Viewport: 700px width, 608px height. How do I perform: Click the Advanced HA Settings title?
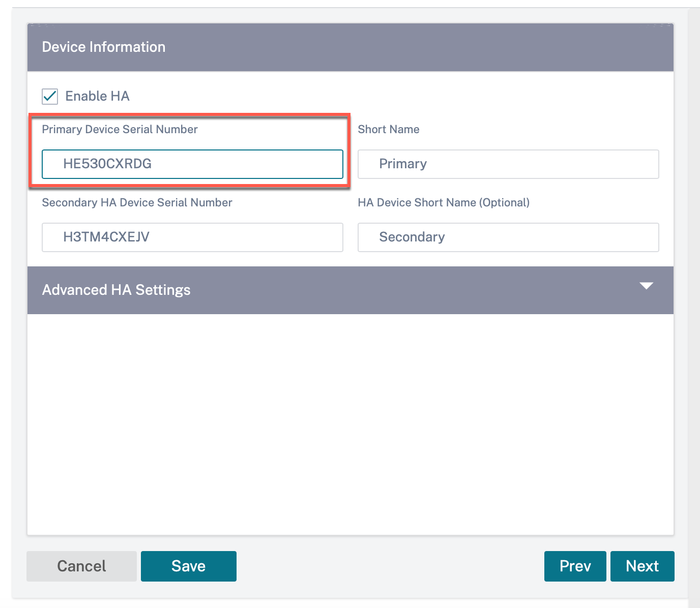coord(116,290)
